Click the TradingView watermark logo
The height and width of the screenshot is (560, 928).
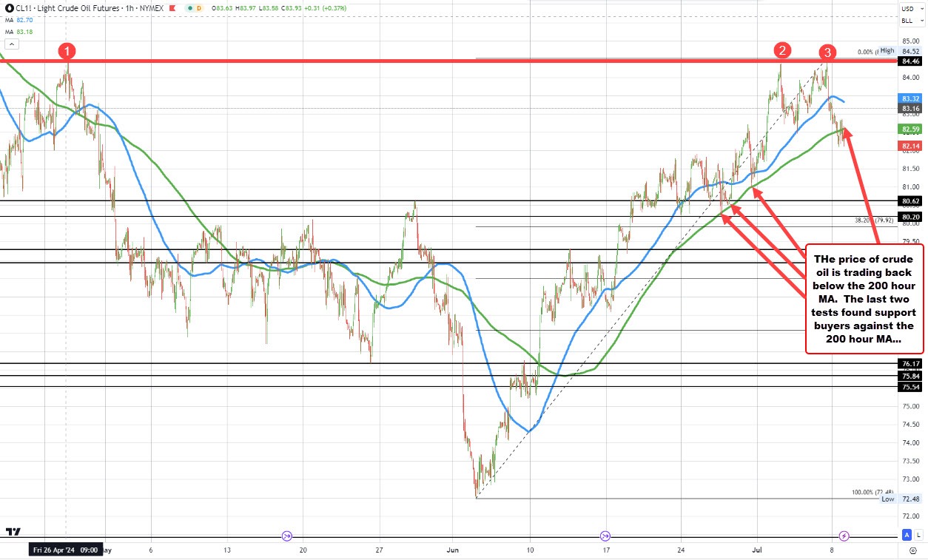pos(13,531)
